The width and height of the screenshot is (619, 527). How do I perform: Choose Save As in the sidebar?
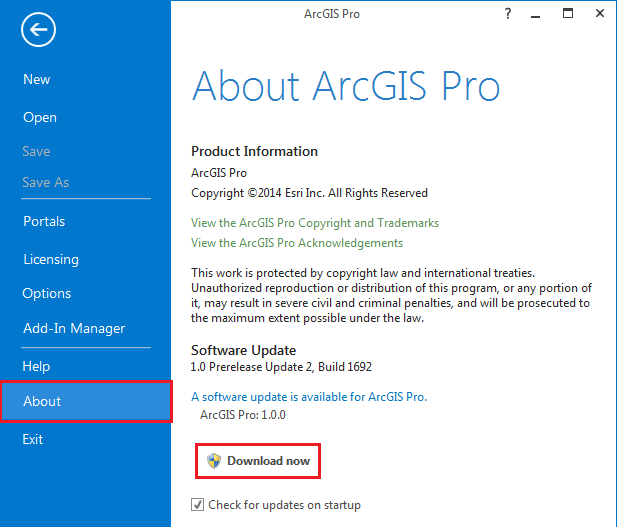click(x=46, y=182)
